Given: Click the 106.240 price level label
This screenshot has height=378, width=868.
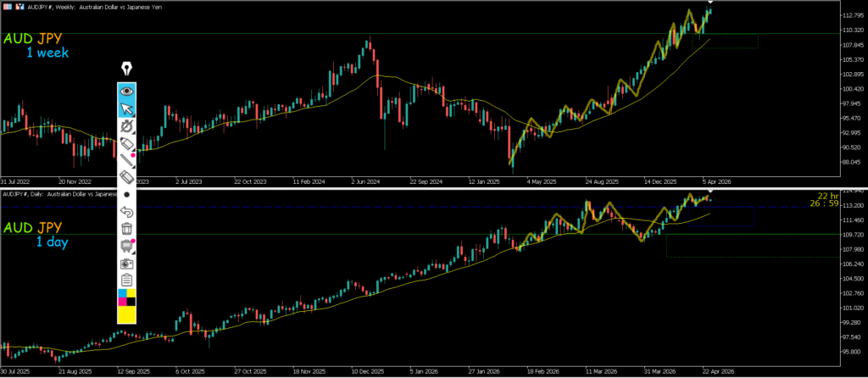Looking at the screenshot, I should (x=853, y=264).
